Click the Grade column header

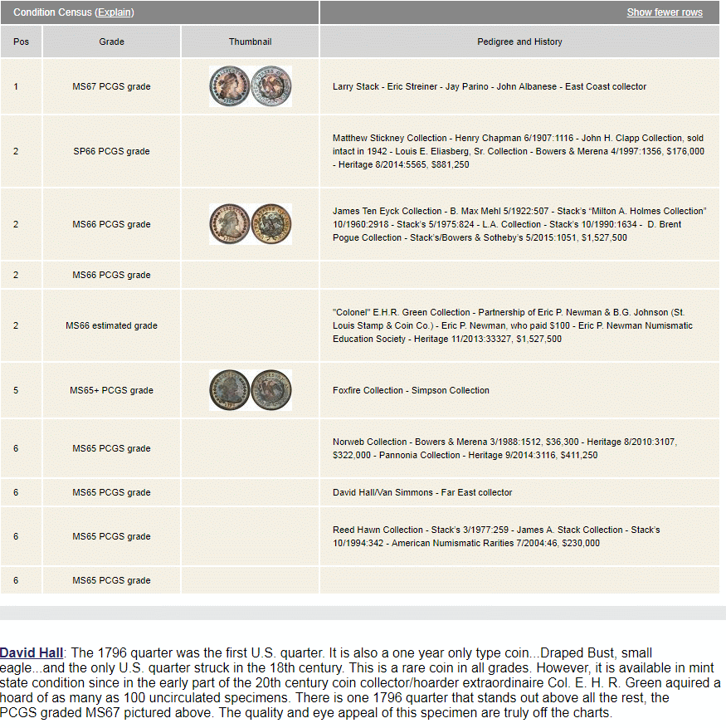click(111, 42)
